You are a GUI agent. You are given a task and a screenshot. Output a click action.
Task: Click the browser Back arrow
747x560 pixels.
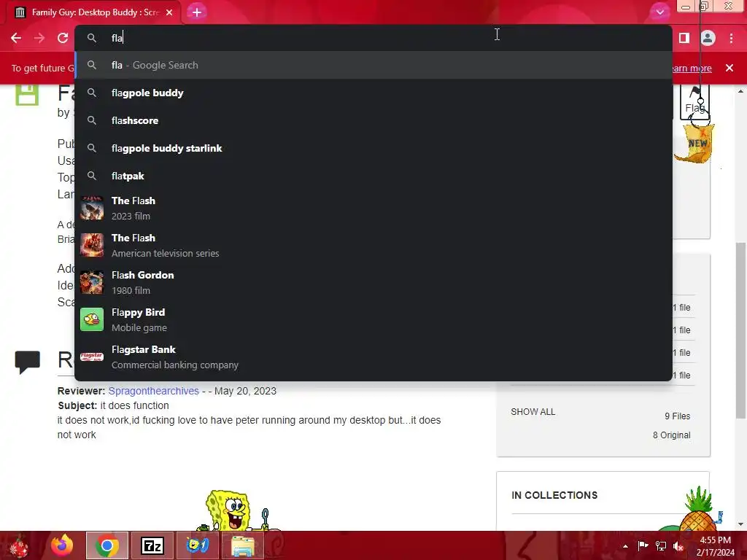point(16,38)
